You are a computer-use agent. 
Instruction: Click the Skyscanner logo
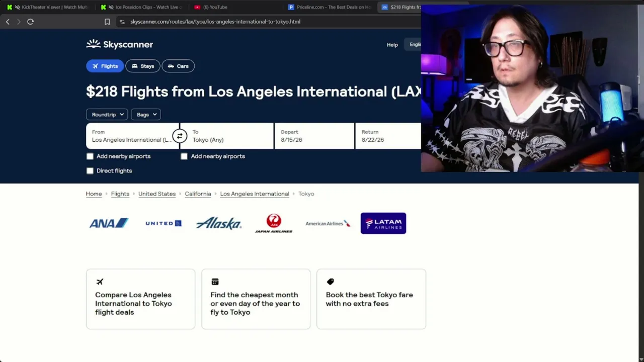tap(119, 44)
